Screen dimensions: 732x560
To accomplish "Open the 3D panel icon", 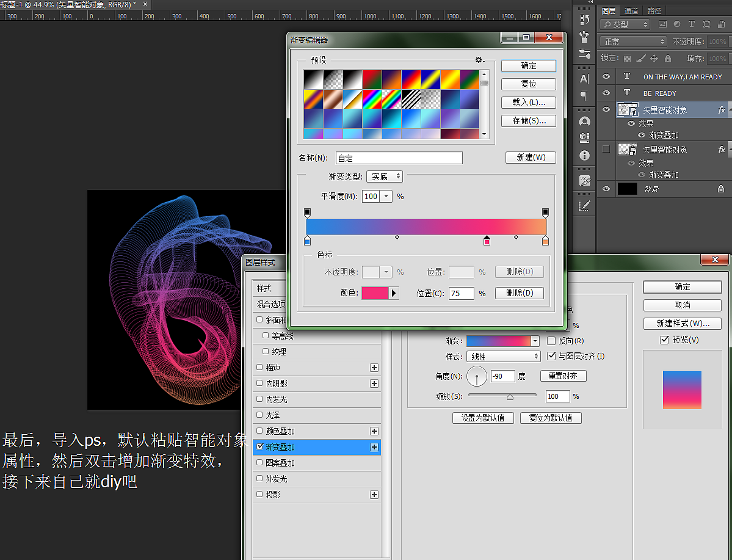I will click(584, 138).
